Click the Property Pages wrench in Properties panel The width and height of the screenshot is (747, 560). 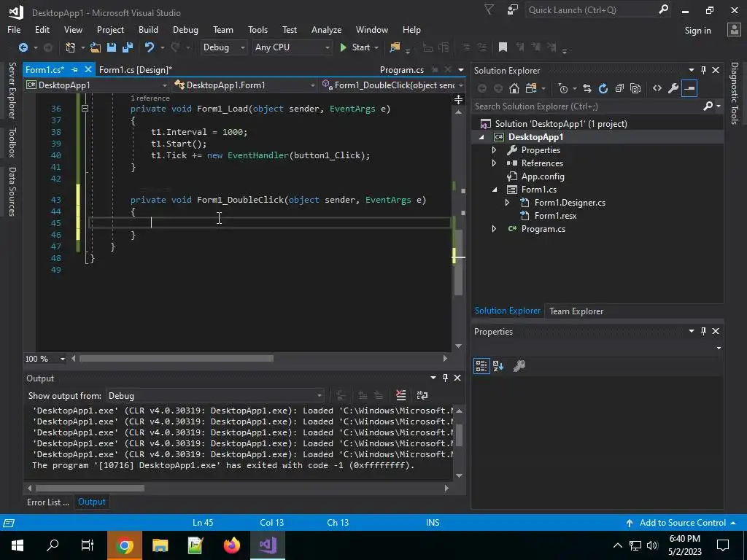click(519, 366)
